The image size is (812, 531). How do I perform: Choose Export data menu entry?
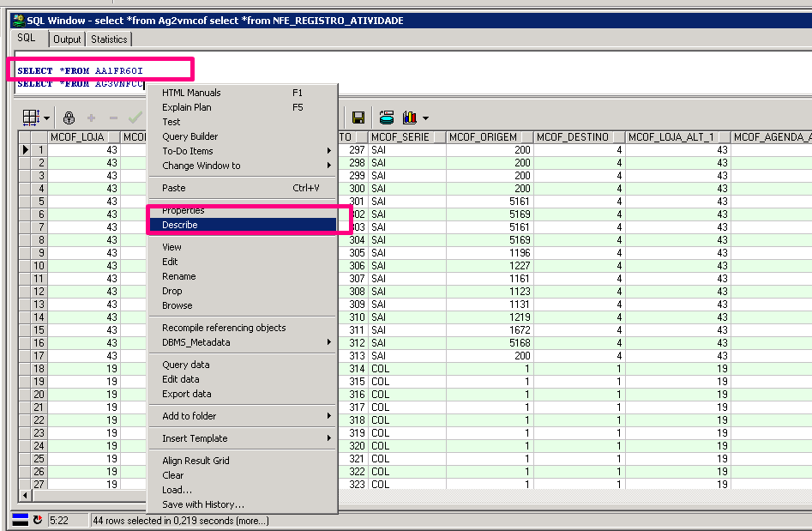[x=243, y=394]
